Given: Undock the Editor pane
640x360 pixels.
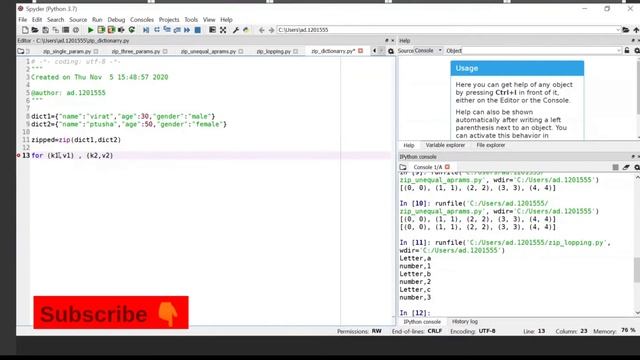Looking at the screenshot, I should pyautogui.click(x=387, y=41).
